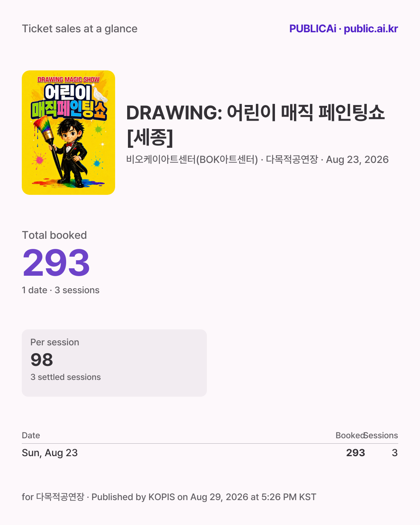Click the venue and date subtitle line
The width and height of the screenshot is (420, 525).
pyautogui.click(x=257, y=159)
